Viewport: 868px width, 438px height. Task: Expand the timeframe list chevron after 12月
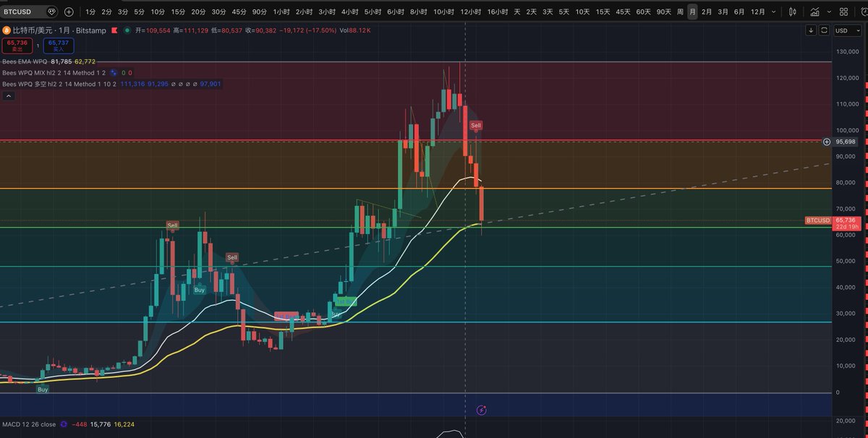pos(775,12)
